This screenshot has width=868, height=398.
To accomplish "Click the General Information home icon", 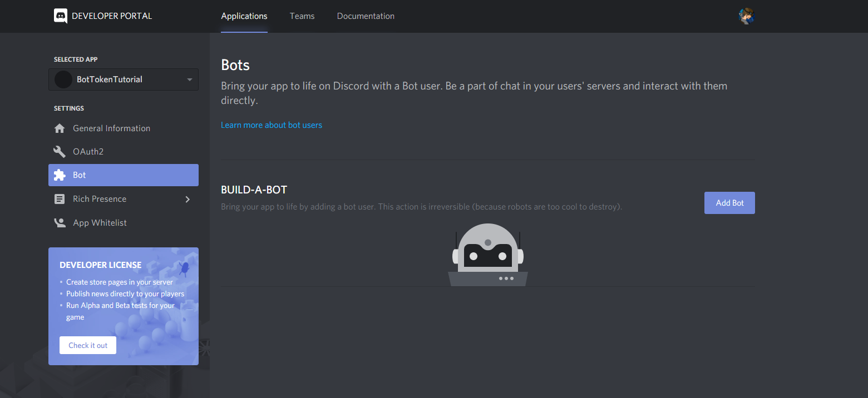I will click(60, 128).
